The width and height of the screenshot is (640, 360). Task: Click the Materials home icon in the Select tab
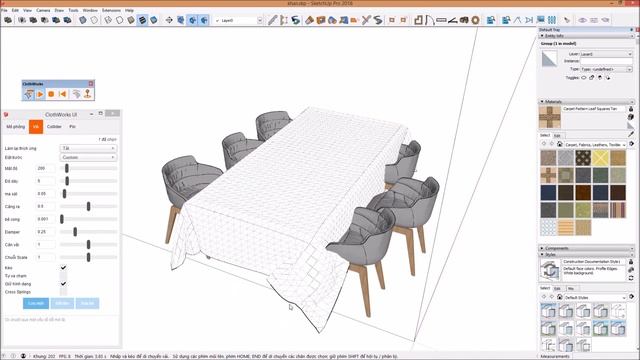pos(560,144)
